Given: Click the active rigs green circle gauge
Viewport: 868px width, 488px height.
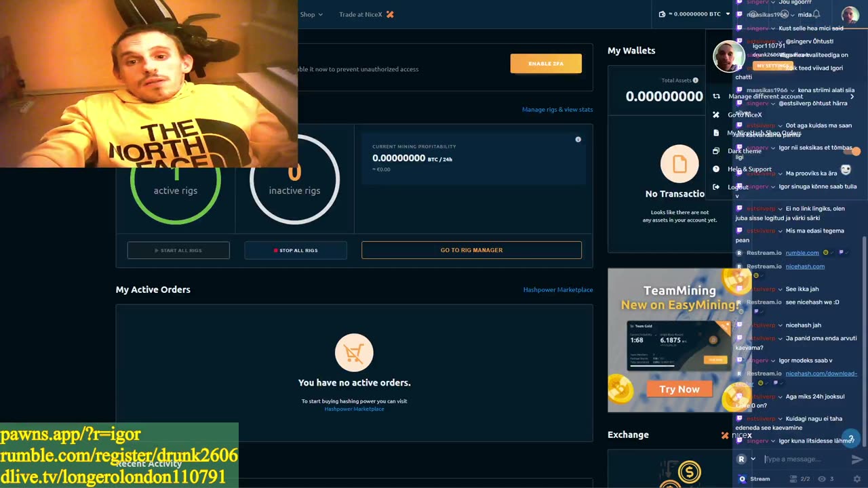Looking at the screenshot, I should click(176, 180).
